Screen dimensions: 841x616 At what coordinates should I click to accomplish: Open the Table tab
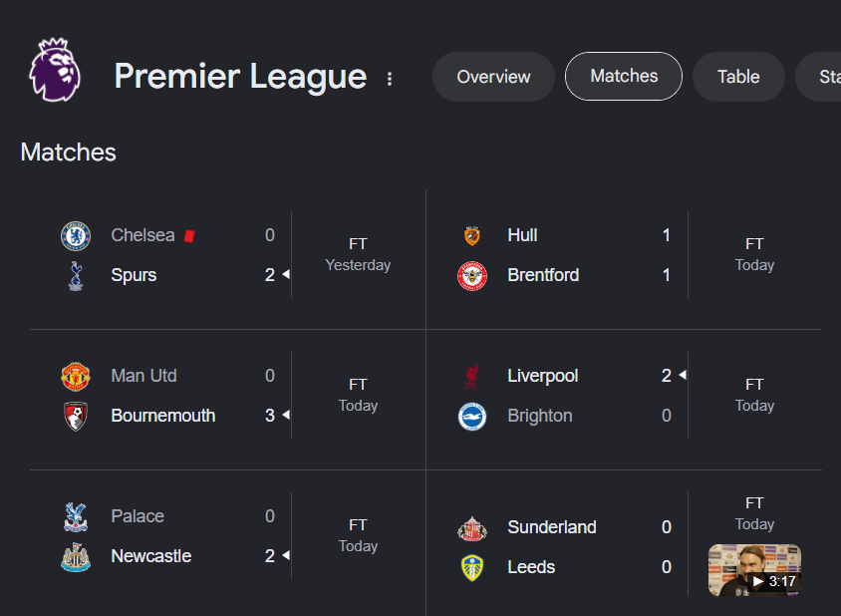tap(738, 77)
